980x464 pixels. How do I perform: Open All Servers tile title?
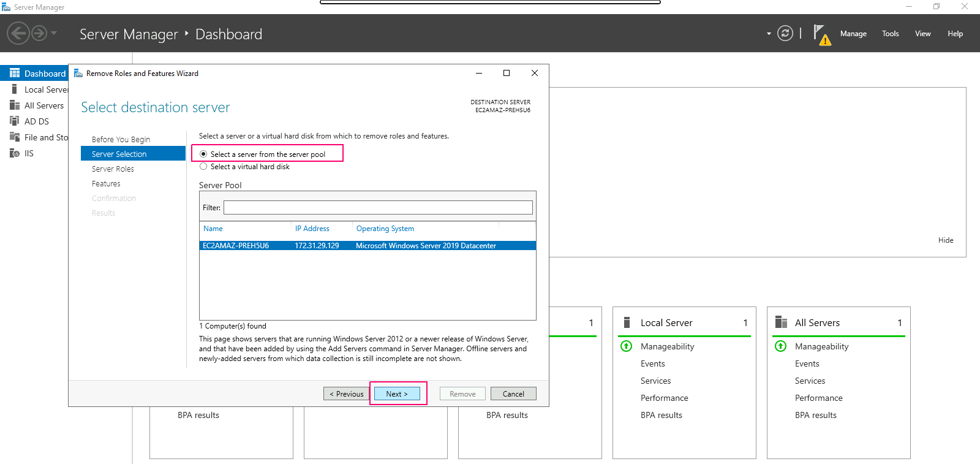817,322
